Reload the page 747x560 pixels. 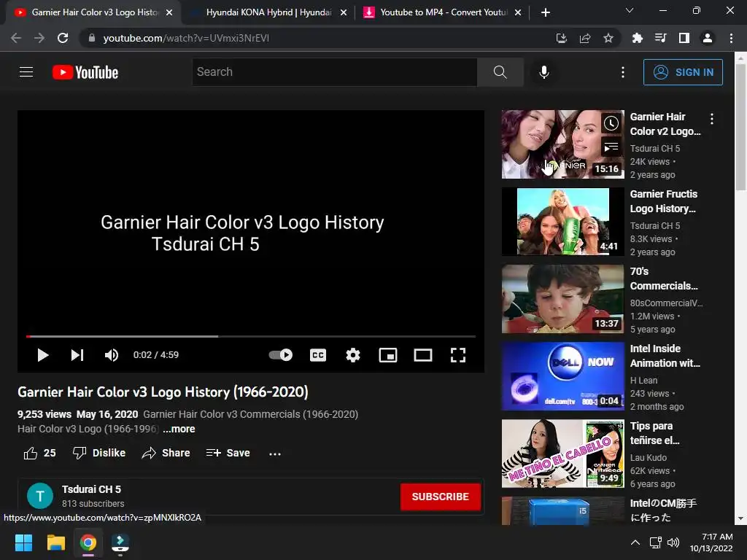click(x=63, y=38)
